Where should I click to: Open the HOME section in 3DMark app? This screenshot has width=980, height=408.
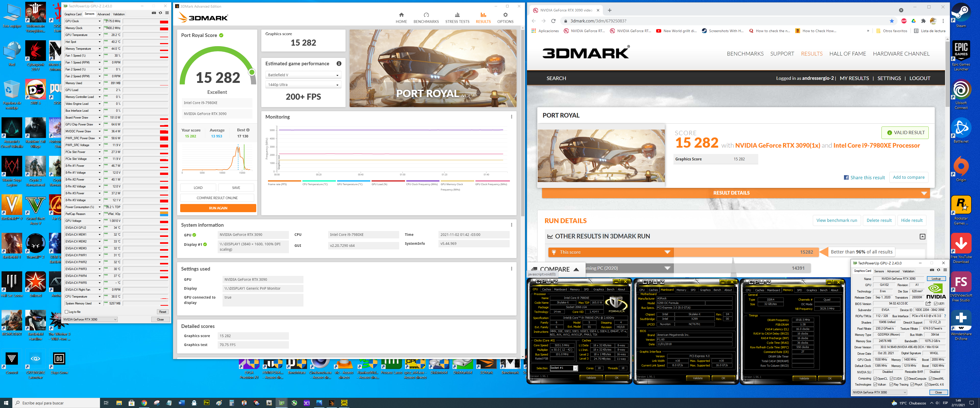(401, 18)
